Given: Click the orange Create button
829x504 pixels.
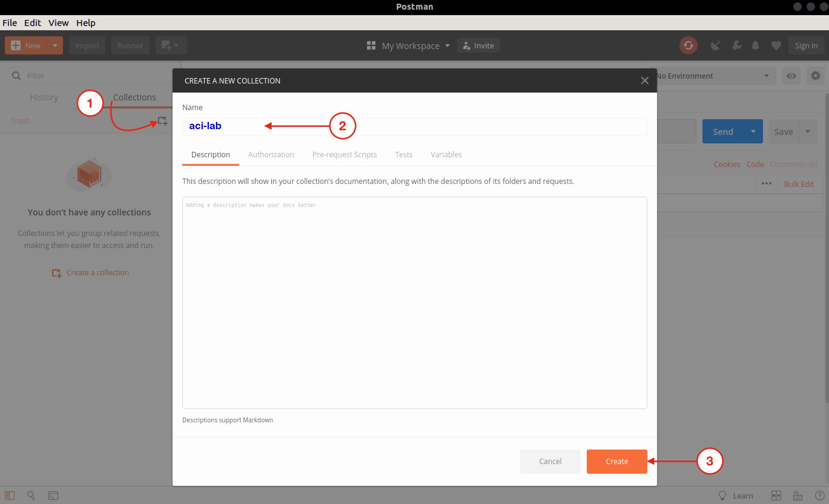Looking at the screenshot, I should [616, 461].
